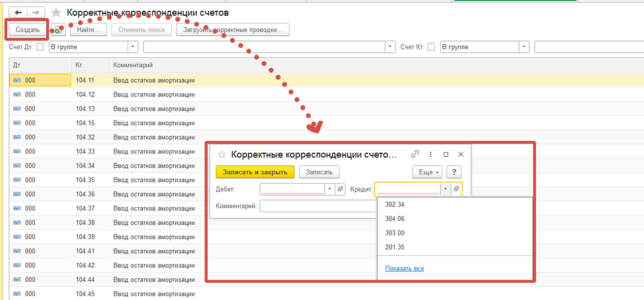Open the Найти... search button
Image resolution: width=644 pixels, height=300 pixels.
pos(89,30)
